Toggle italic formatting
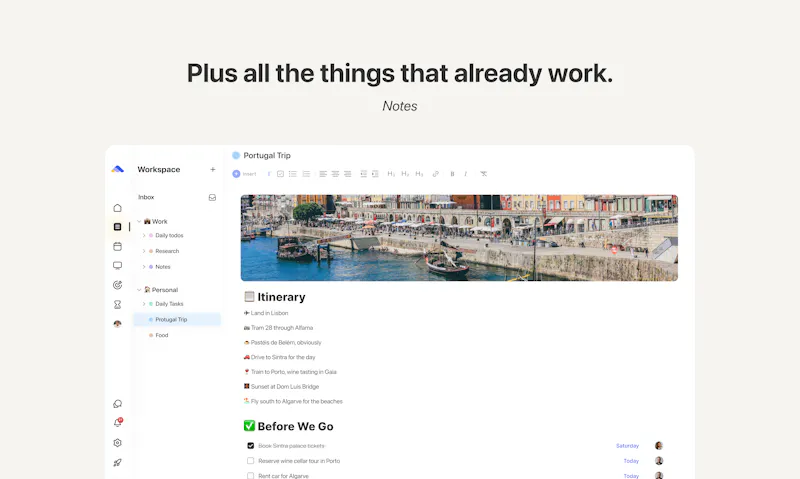Viewport: 800px width, 479px height. (465, 174)
